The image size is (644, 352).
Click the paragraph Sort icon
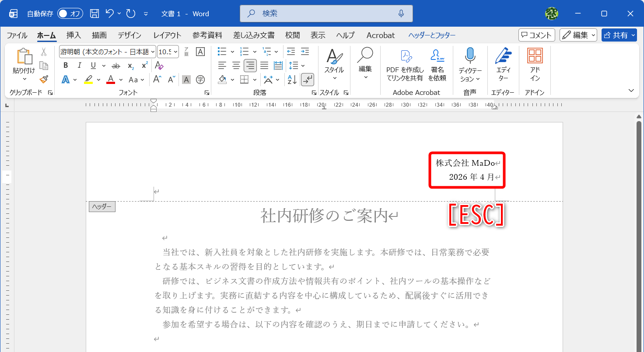click(291, 79)
